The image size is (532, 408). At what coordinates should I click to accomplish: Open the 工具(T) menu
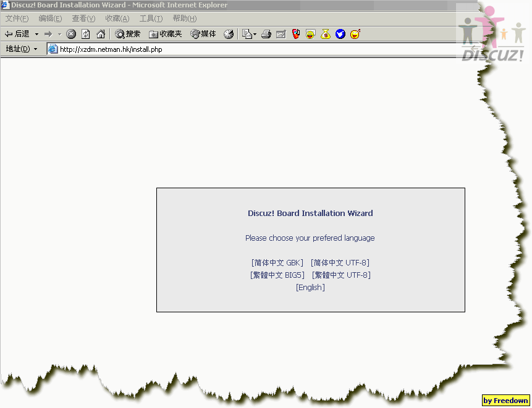(151, 19)
